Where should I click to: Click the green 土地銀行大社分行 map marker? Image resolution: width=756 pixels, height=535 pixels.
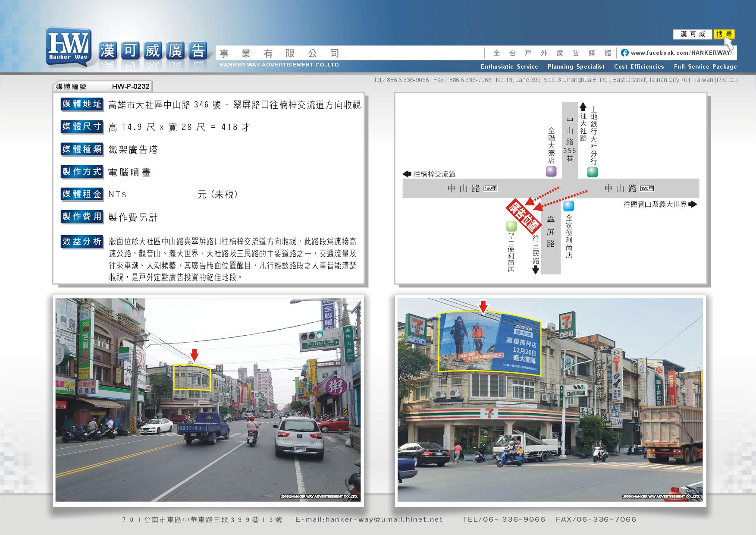click(x=593, y=172)
